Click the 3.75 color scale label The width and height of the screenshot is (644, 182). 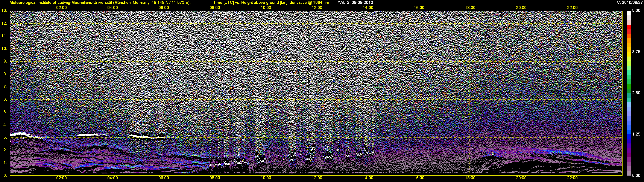pos(636,52)
